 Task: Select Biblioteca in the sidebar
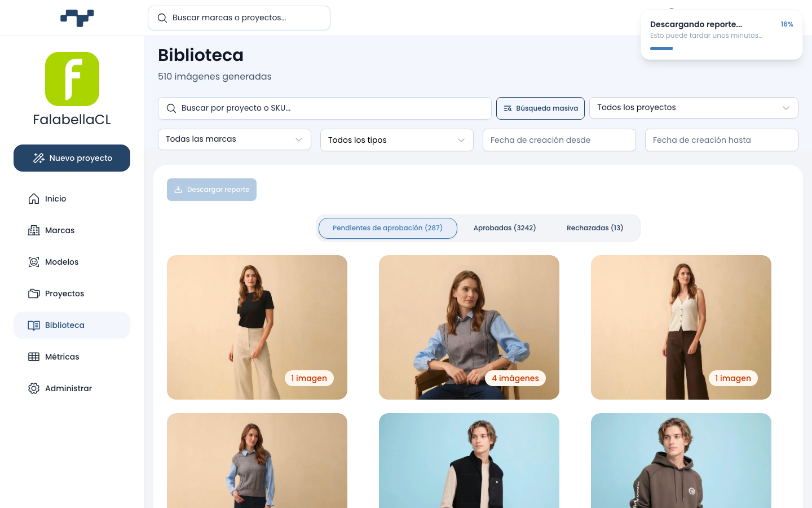(x=72, y=325)
